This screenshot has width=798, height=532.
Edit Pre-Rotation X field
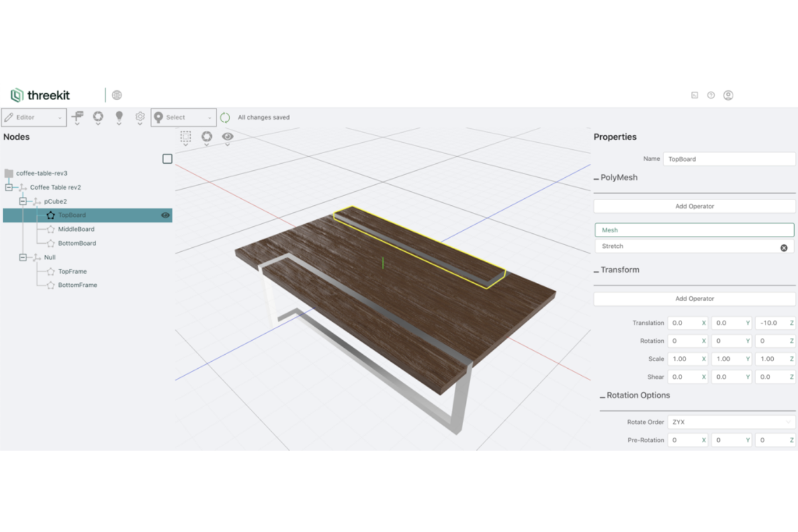tap(687, 440)
